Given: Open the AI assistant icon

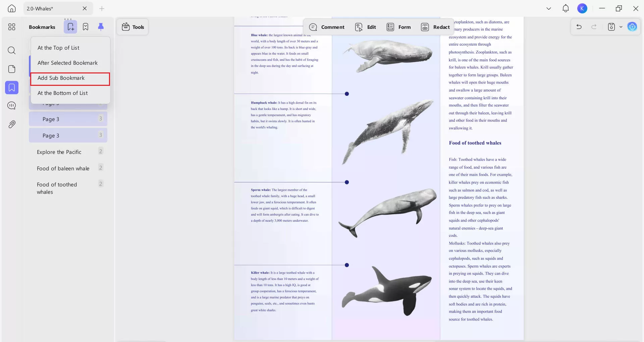Looking at the screenshot, I should (632, 27).
